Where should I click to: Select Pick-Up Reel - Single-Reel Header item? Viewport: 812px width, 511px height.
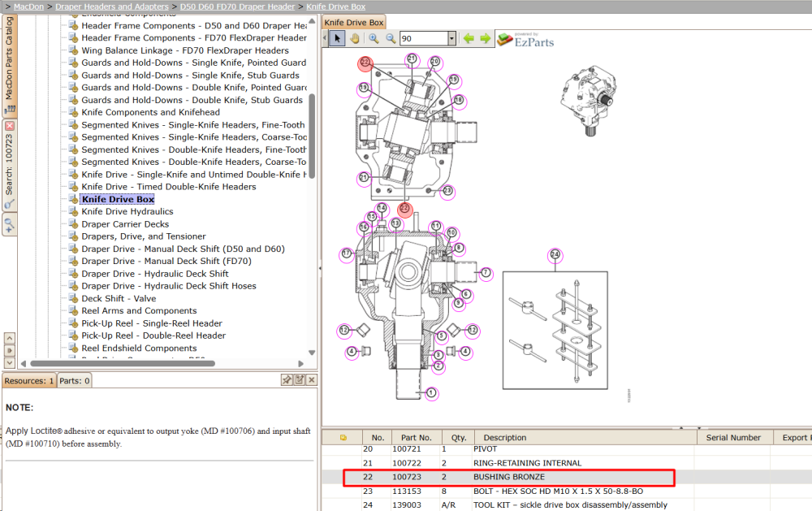(x=152, y=323)
